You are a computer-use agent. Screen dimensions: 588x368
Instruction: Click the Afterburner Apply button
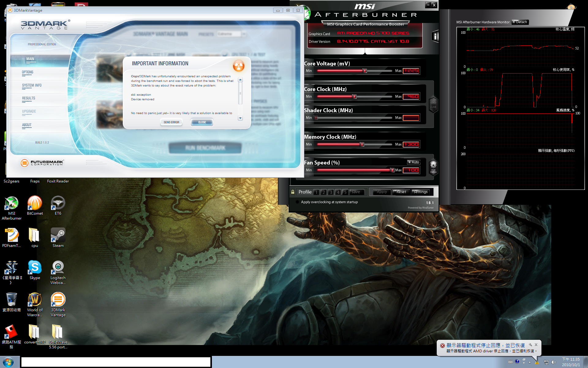pyautogui.click(x=382, y=192)
